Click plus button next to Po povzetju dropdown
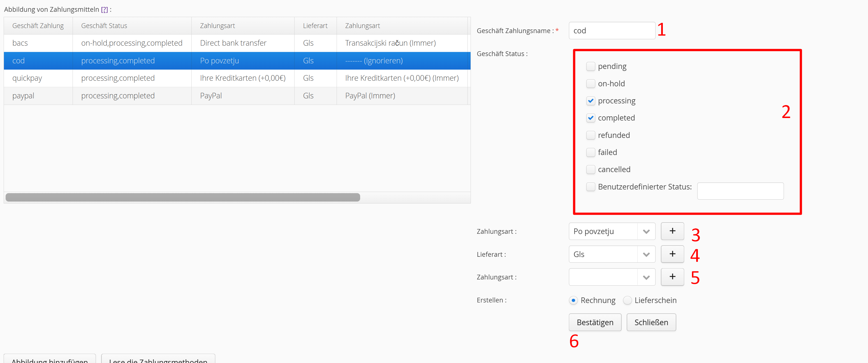Viewport: 868px width, 363px height. (672, 231)
